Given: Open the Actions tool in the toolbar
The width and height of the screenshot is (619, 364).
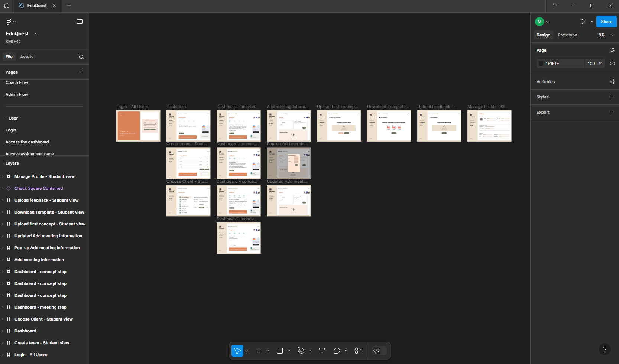Looking at the screenshot, I should point(358,351).
